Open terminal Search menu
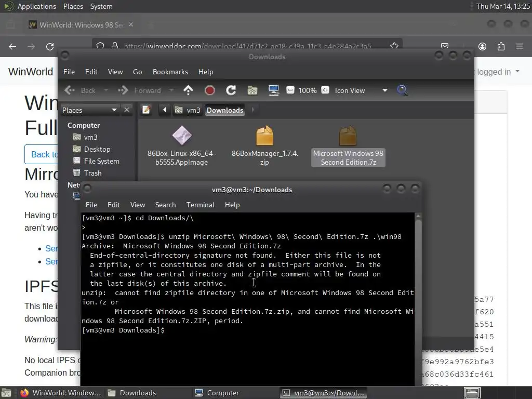The height and width of the screenshot is (399, 532). 166,205
